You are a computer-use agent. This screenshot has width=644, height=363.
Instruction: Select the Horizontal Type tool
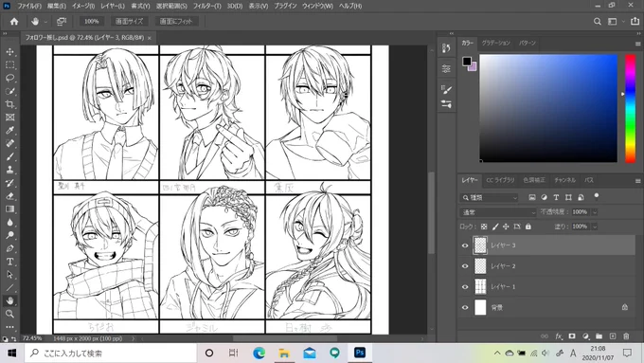9,262
